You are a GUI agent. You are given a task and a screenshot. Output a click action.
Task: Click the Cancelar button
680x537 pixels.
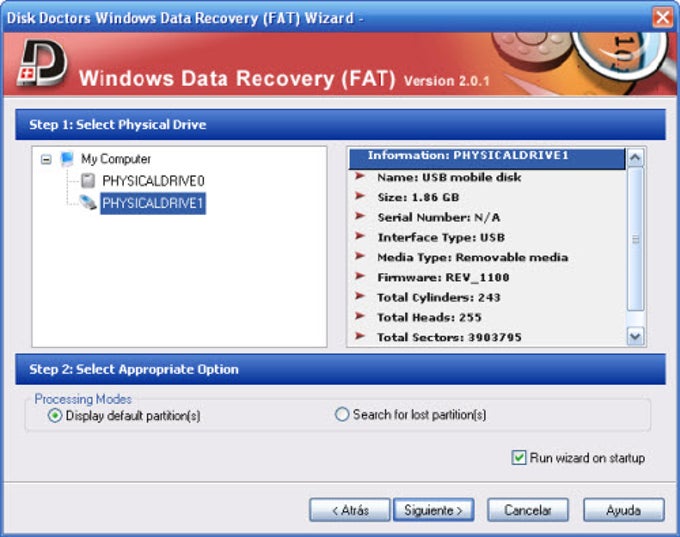click(x=528, y=510)
